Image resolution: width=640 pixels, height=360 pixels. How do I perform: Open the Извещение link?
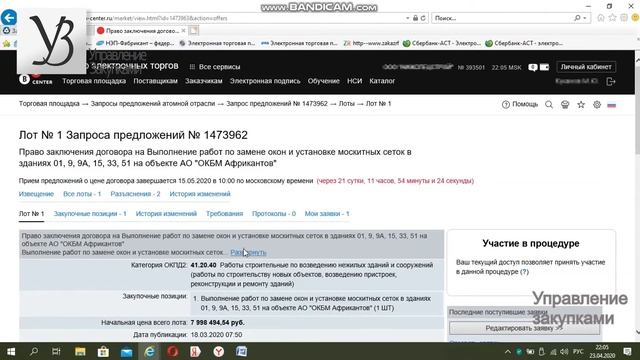(36, 194)
